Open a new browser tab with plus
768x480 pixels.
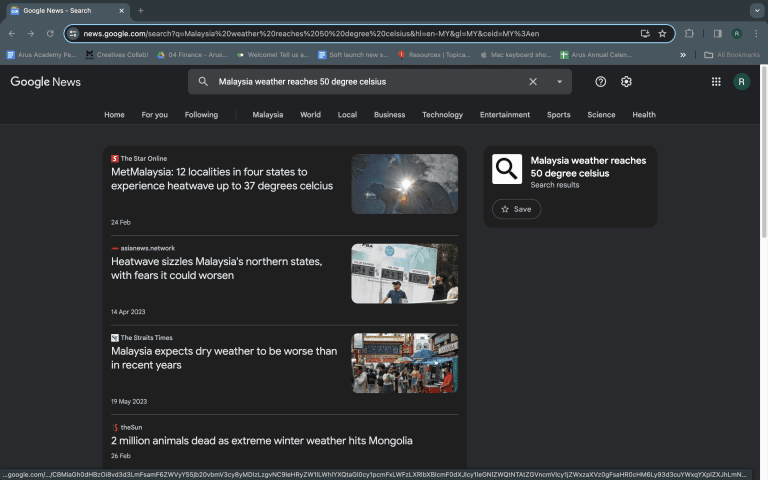[141, 10]
